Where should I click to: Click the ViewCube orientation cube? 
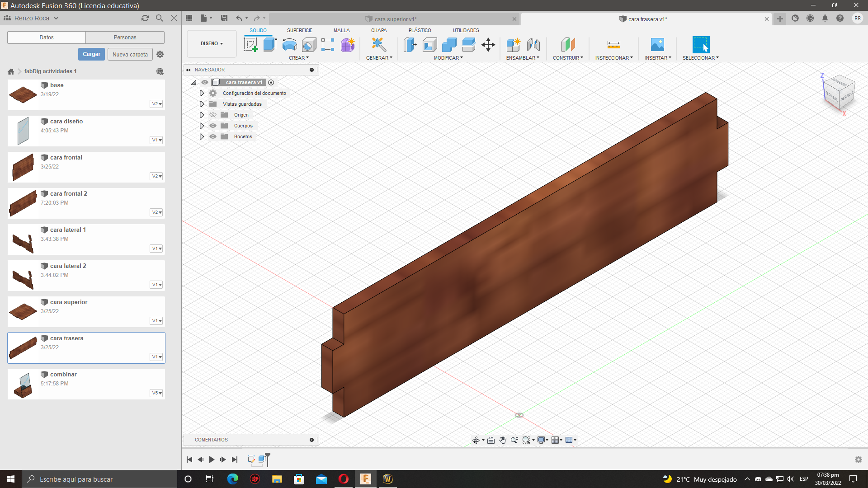[839, 92]
